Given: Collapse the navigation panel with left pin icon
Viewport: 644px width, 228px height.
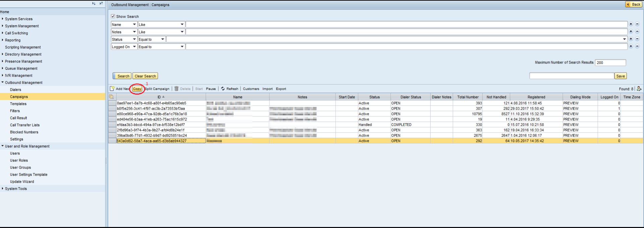Looking at the screenshot, I should [x=94, y=3].
